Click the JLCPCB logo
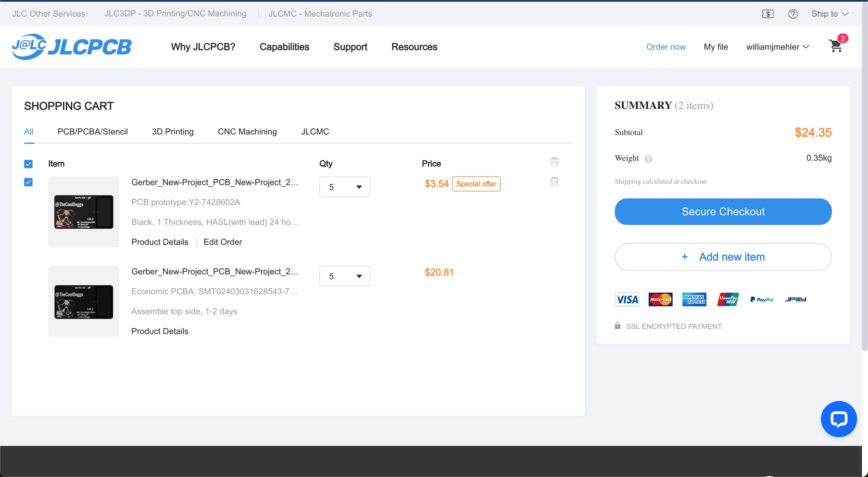The image size is (868, 477). point(72,46)
